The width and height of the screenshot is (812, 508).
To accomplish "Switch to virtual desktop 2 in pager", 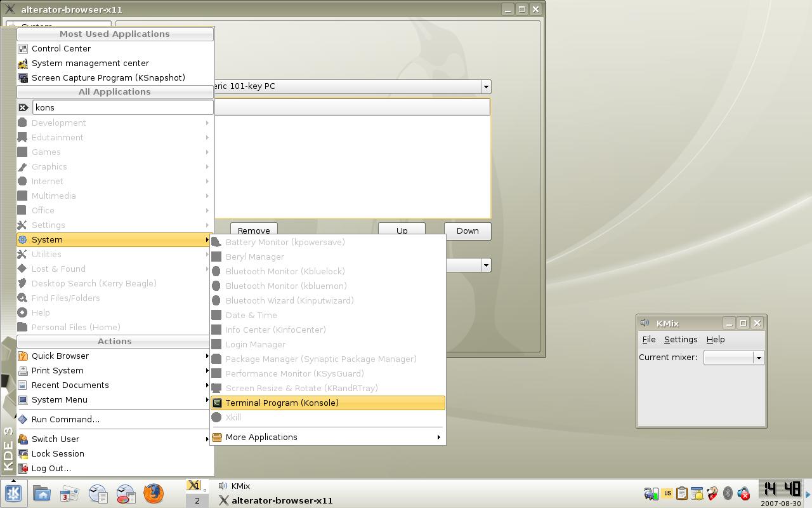I will (x=197, y=500).
